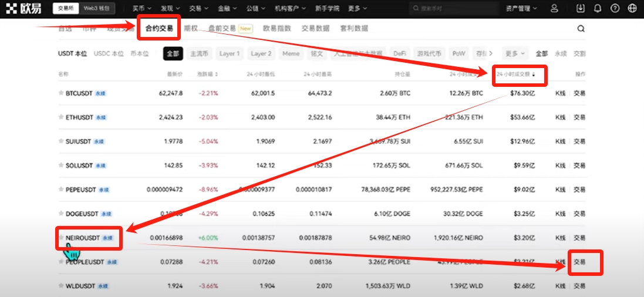644x297 pixels.
Task: Favorite ETHUSDT with its star icon
Action: (61, 117)
